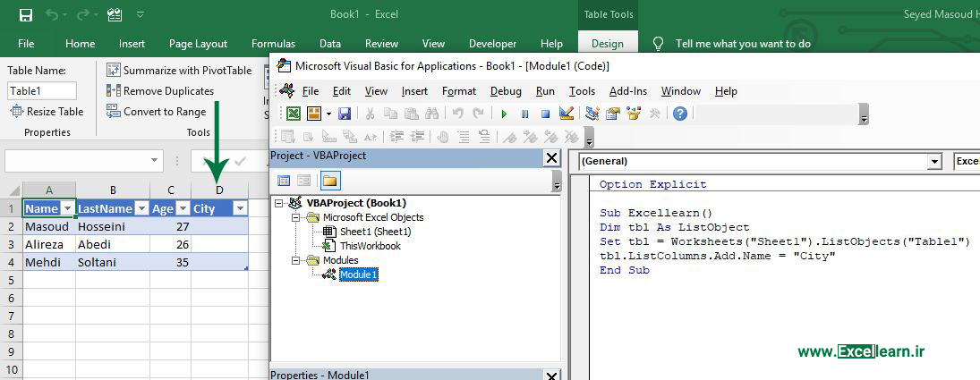Open Project Explorer from the toolbar icon
The image size is (980, 380).
pyautogui.click(x=592, y=114)
